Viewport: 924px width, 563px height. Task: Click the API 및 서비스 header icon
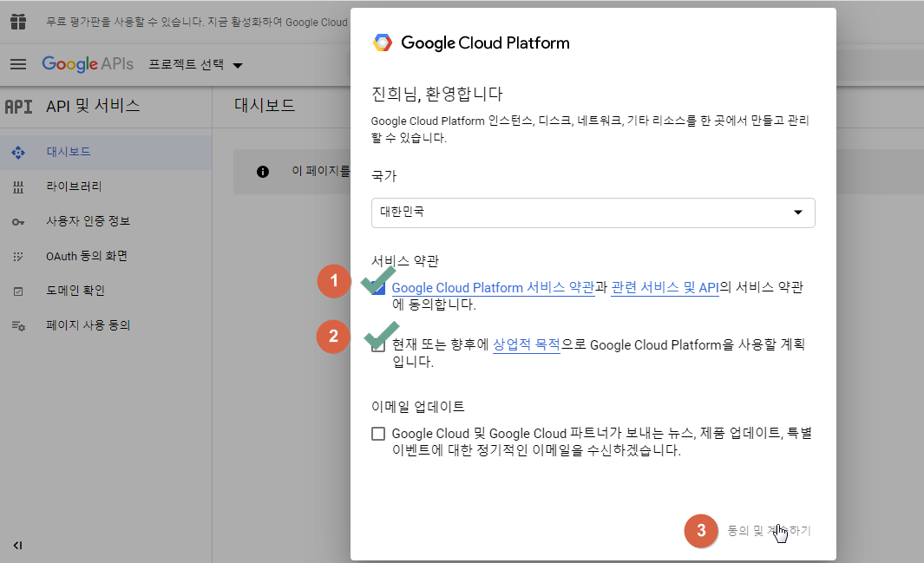click(19, 107)
